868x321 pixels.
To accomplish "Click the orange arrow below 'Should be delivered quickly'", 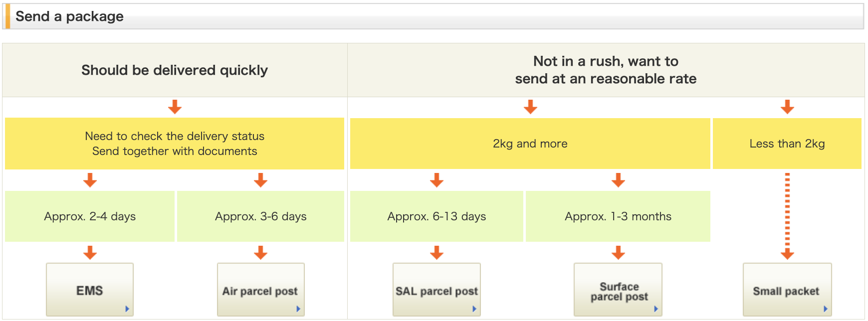I will (x=176, y=106).
